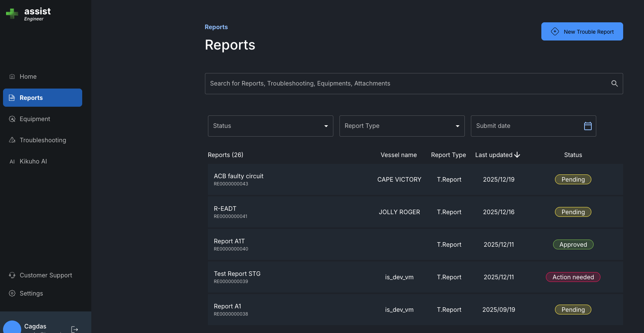Click the assist green cross logo
The image size is (644, 333).
(12, 14)
